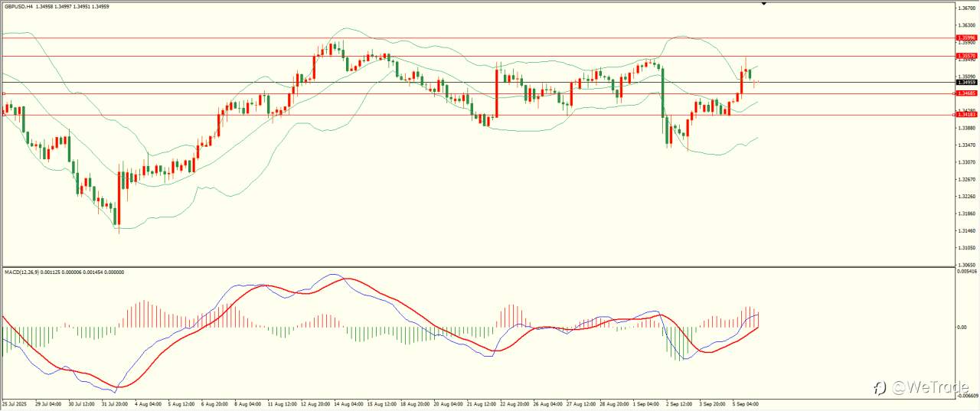Screen dimensions: 980x411
Task: Click price scale value 1.33880
Action: (x=965, y=128)
